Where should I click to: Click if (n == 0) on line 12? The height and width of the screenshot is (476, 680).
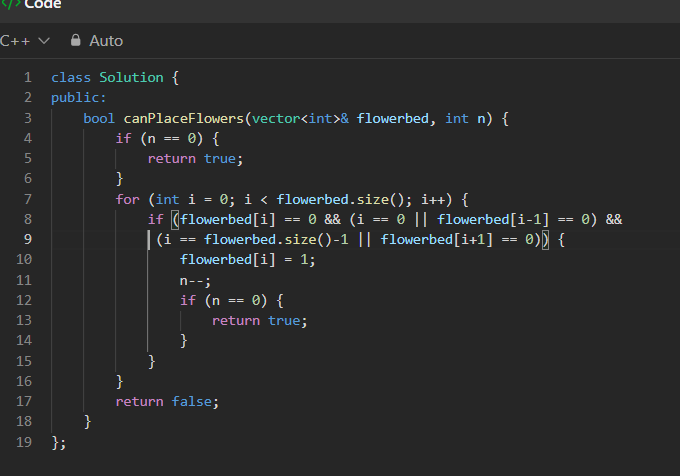[x=224, y=300]
